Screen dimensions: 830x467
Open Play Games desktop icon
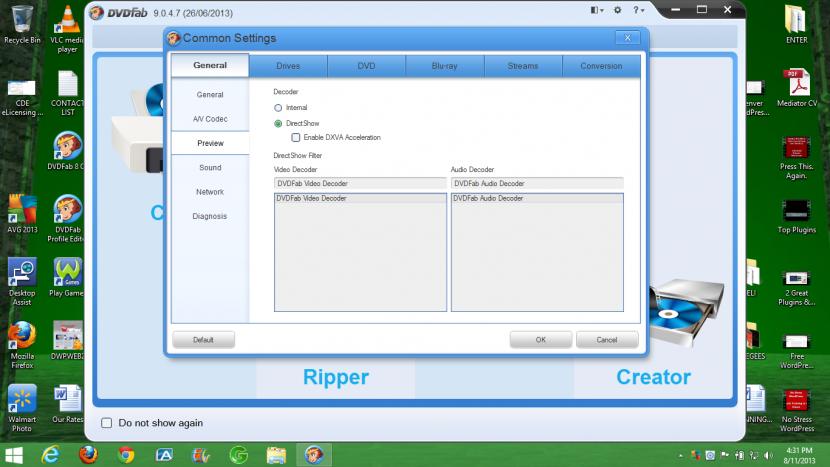click(67, 277)
